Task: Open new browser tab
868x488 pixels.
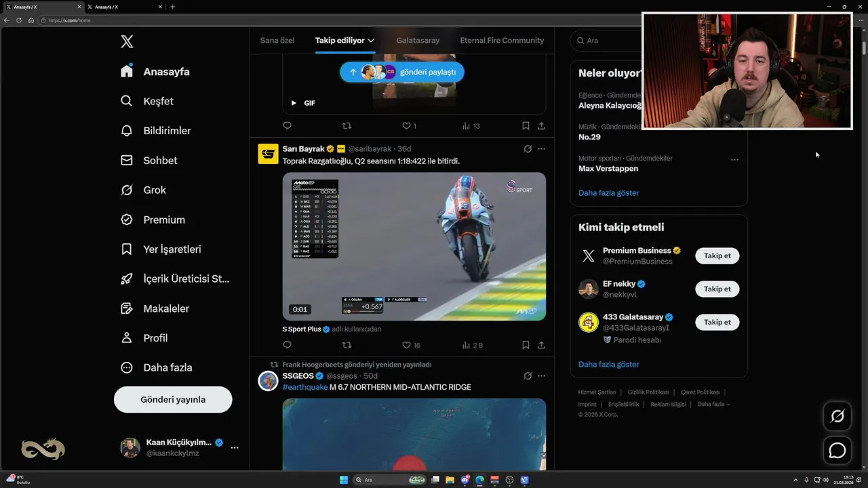Action: point(172,7)
